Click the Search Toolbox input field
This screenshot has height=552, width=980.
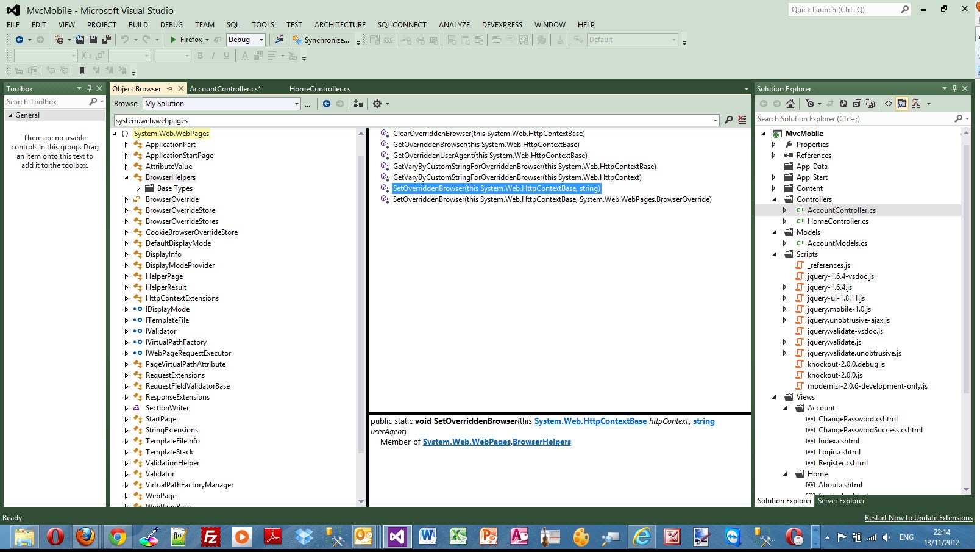point(48,102)
